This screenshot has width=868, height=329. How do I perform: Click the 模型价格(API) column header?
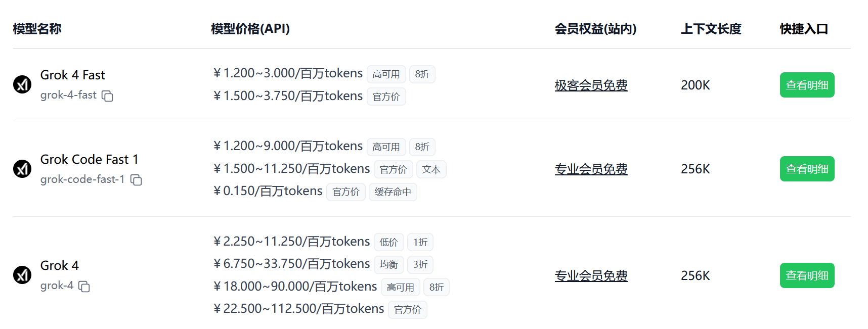[x=250, y=29]
